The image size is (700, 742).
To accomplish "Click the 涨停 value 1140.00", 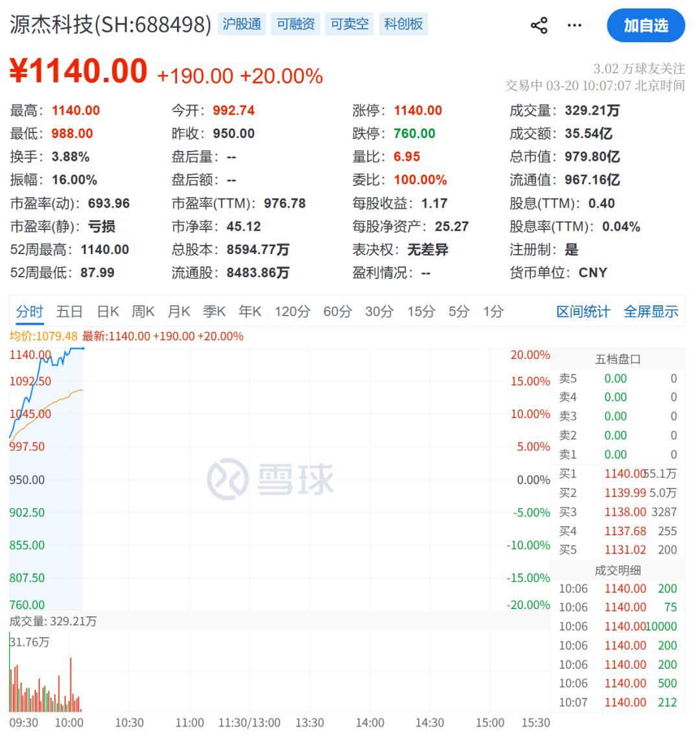I will [417, 110].
